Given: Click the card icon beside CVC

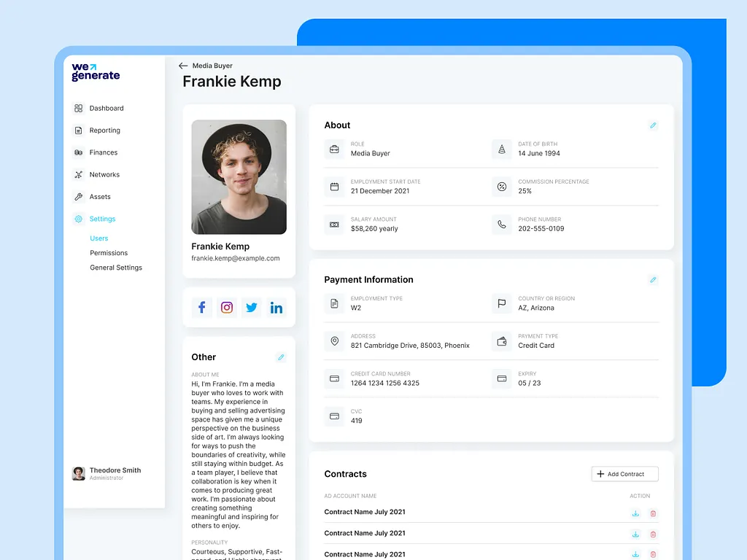Looking at the screenshot, I should click(x=334, y=416).
